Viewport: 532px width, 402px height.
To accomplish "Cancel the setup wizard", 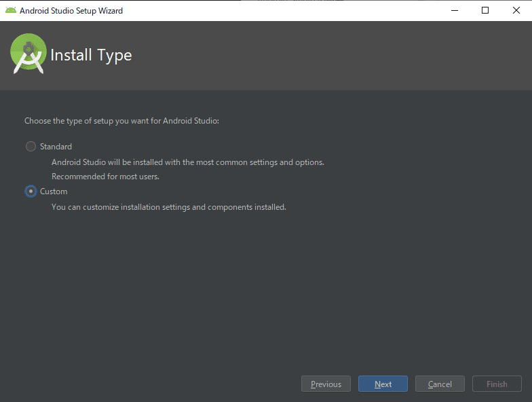I will tap(440, 384).
